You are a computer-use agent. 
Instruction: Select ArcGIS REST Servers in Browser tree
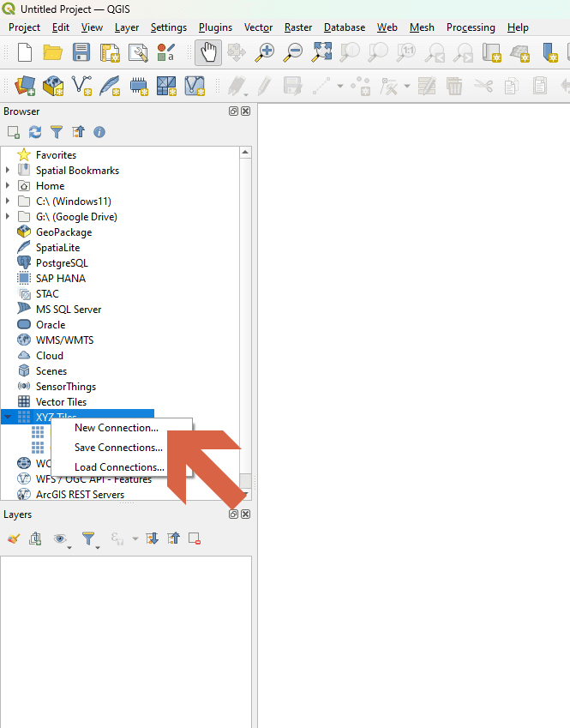point(80,495)
